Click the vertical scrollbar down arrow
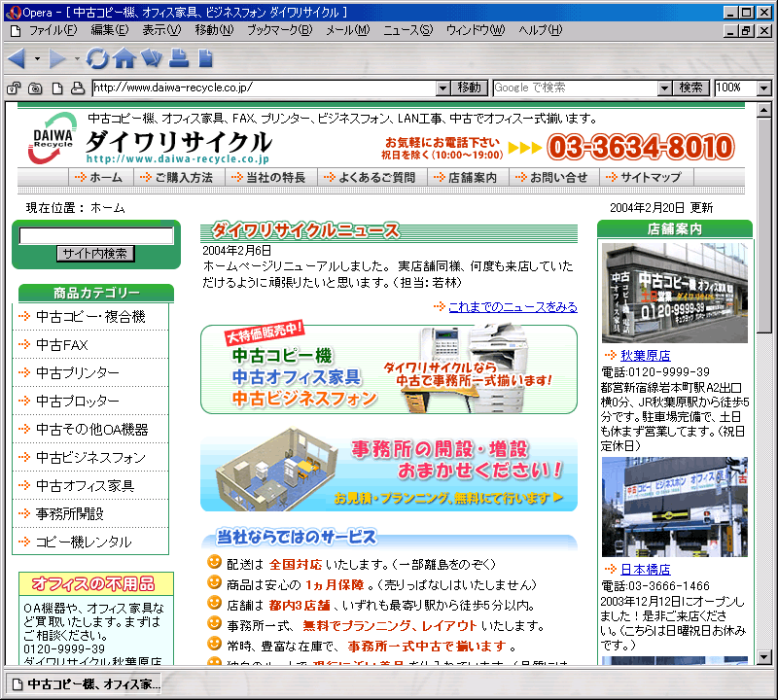This screenshot has width=778, height=700. 764,658
